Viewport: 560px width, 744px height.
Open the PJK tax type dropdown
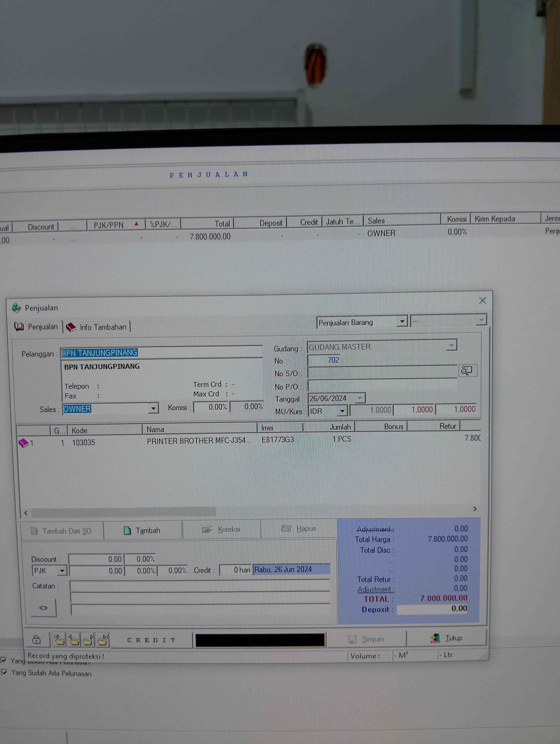[62, 571]
